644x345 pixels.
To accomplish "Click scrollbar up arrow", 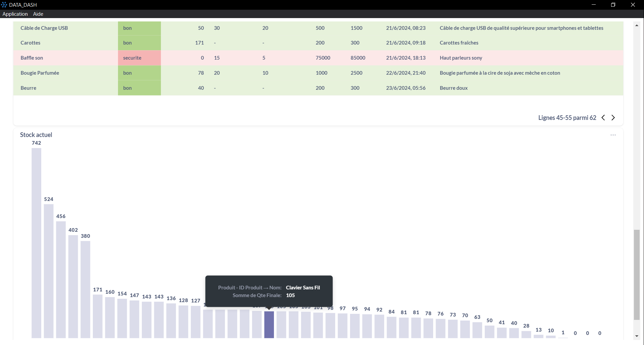I will [637, 25].
